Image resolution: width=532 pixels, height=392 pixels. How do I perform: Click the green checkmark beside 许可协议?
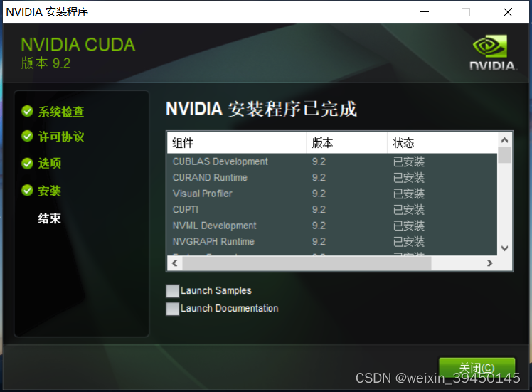[x=27, y=136]
